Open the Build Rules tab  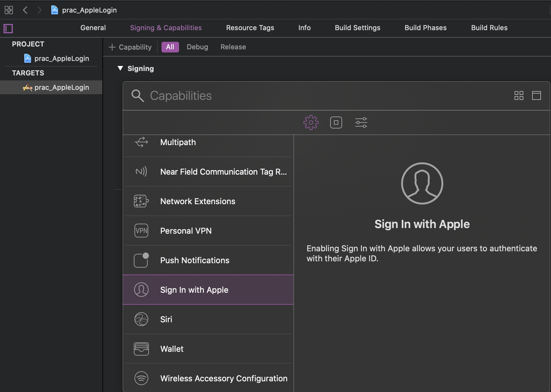(x=489, y=28)
